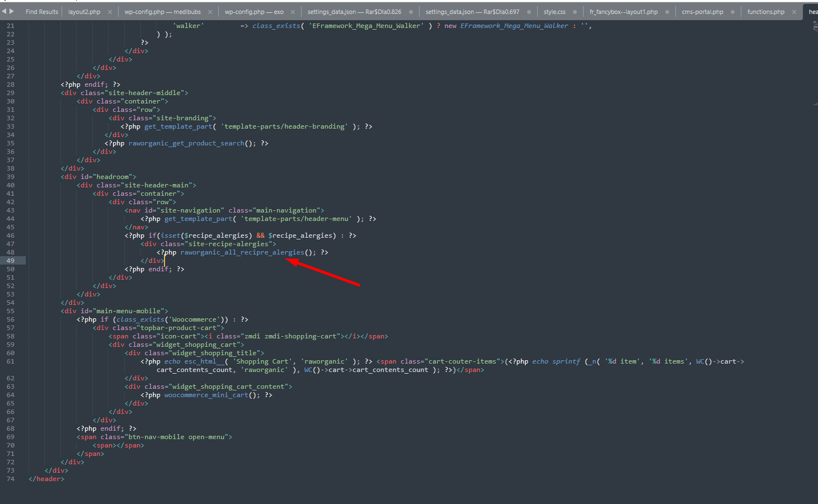Click line number 55 in the gutter
Screen dimensions: 818x504
[x=11, y=311]
